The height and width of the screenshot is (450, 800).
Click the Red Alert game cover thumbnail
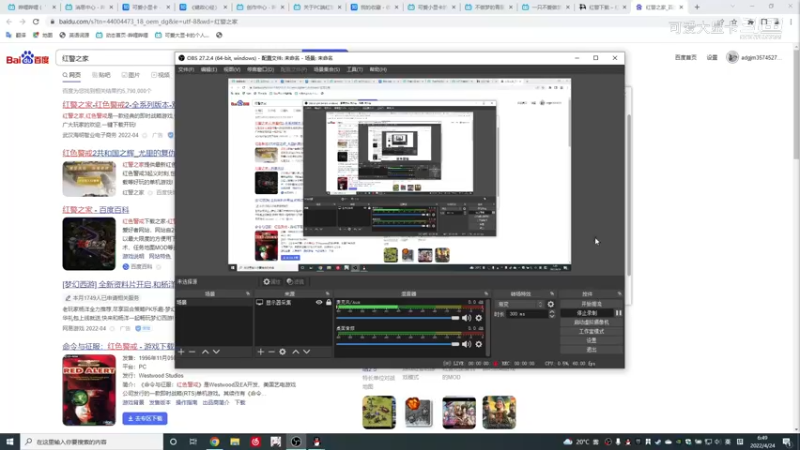pyautogui.click(x=89, y=390)
